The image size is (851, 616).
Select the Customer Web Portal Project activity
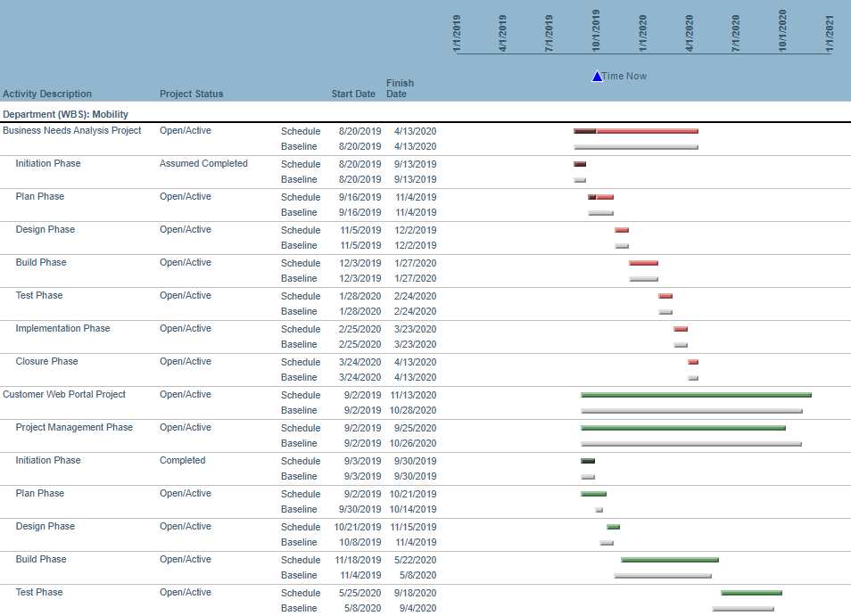pyautogui.click(x=64, y=395)
